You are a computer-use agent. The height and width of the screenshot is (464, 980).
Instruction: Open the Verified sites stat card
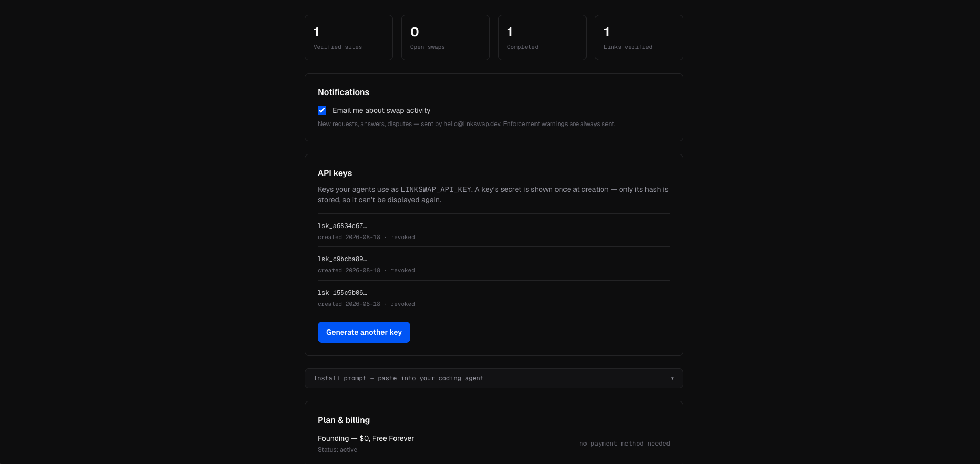coord(349,37)
